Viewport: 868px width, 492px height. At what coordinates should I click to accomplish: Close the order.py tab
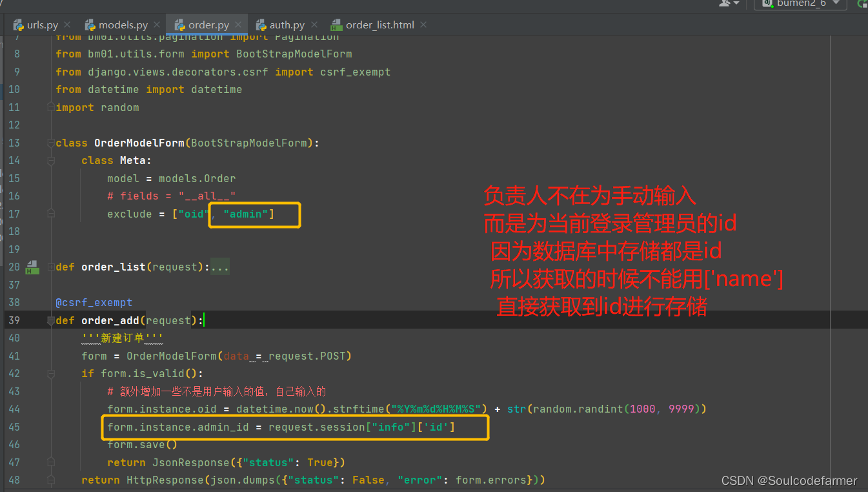238,25
